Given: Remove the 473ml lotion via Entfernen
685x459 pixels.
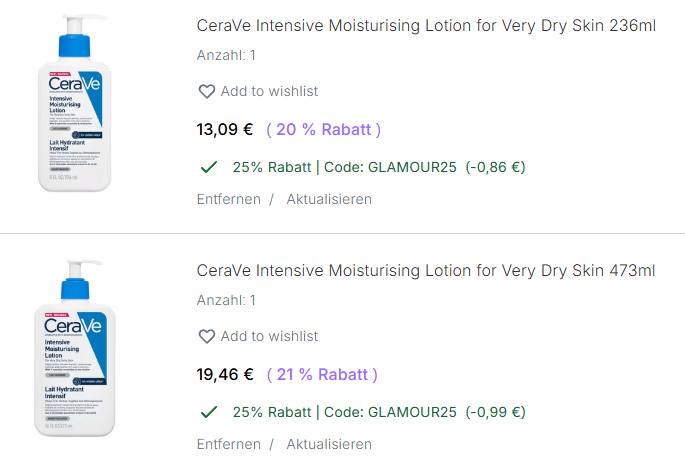Looking at the screenshot, I should (228, 444).
